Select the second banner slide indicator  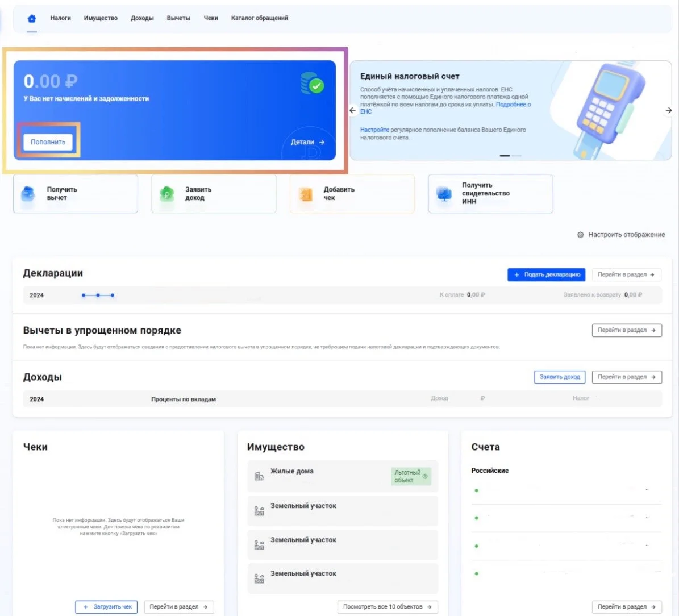tap(516, 156)
